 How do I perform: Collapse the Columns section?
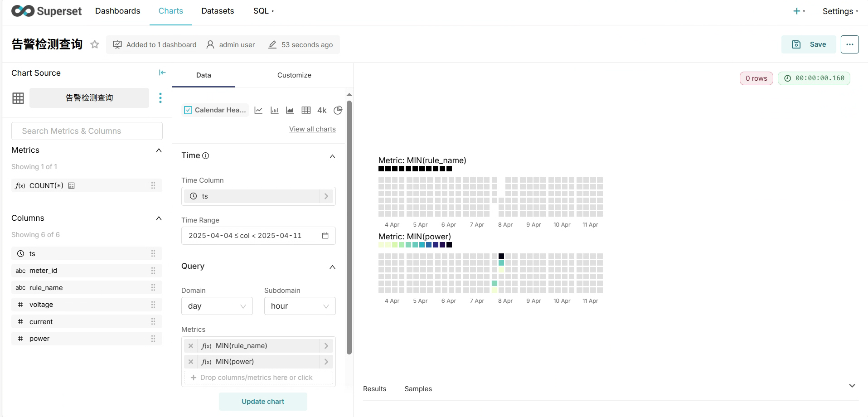(x=159, y=218)
